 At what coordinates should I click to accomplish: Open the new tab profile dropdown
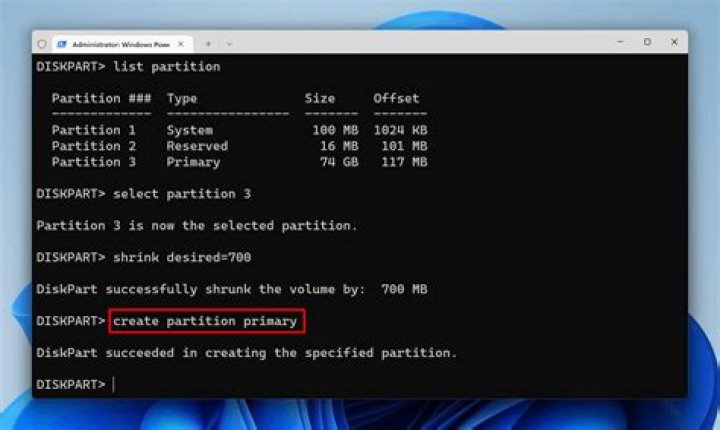point(229,44)
